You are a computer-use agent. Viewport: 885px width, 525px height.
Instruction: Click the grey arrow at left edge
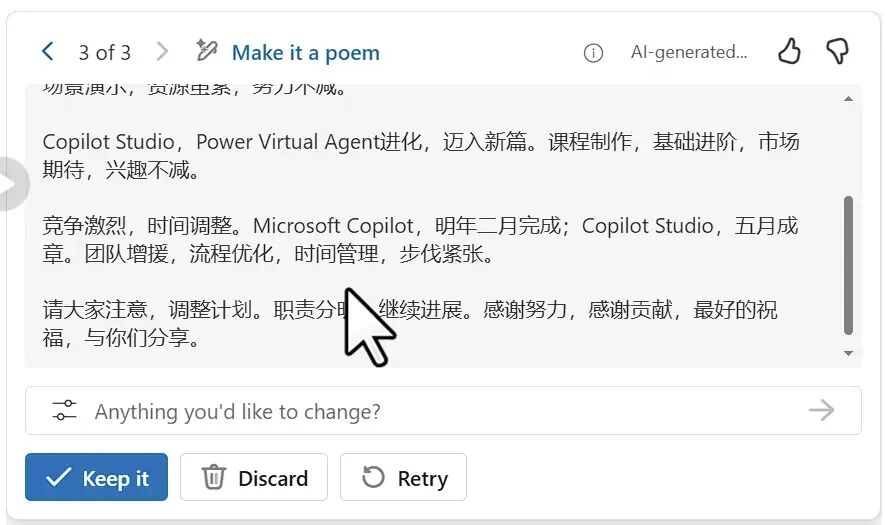10,184
